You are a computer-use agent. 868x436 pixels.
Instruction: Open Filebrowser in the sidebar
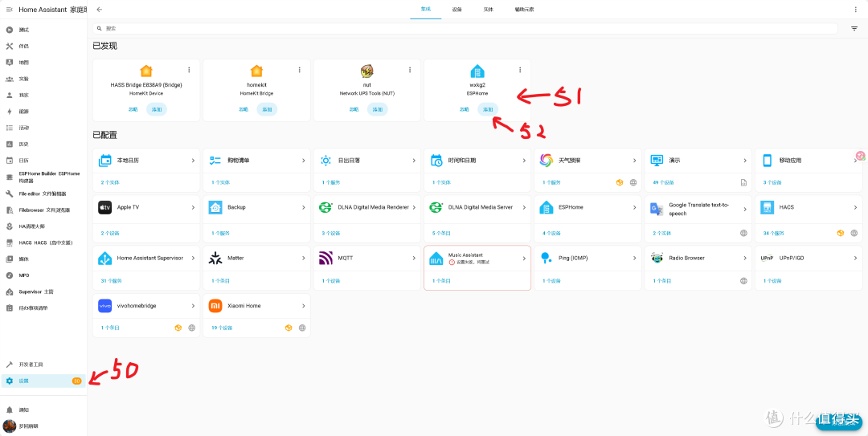43,210
